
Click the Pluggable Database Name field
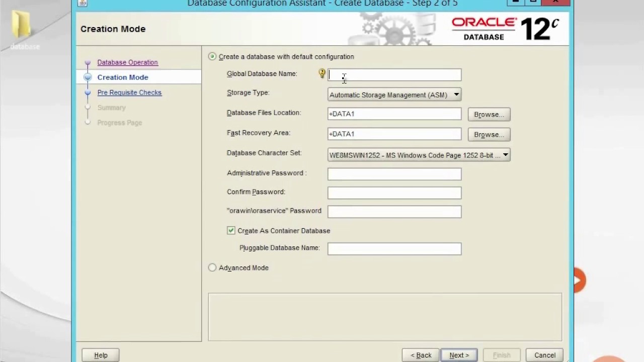coord(394,248)
